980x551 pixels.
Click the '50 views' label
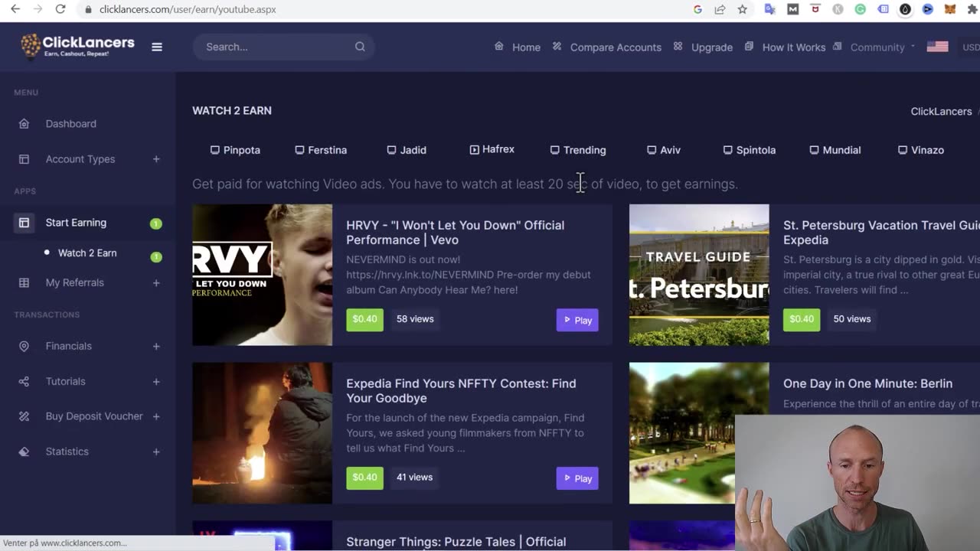point(852,319)
